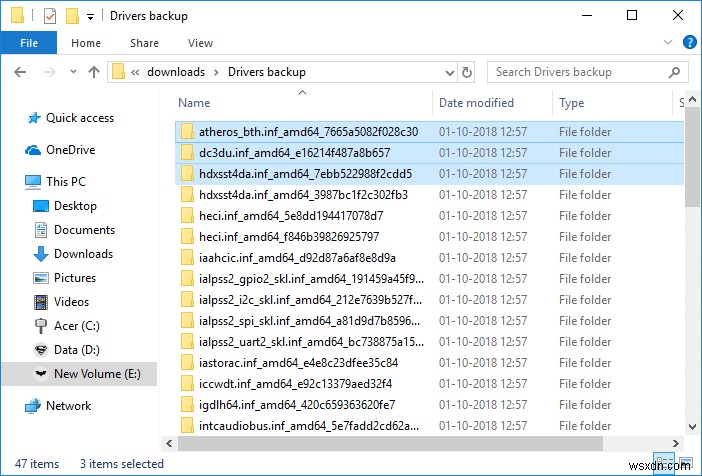Go forward with the Forward arrow
Screen dimensions: 702x476
50,72
